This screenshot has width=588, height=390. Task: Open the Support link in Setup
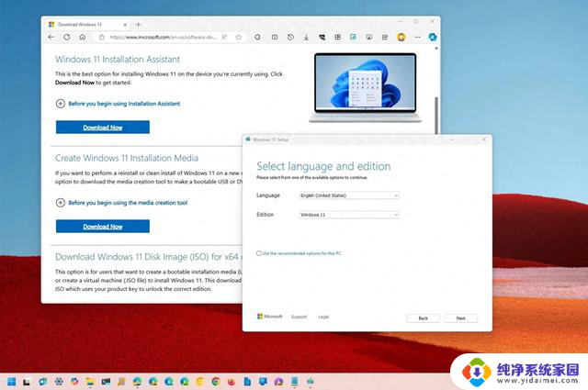[x=299, y=317]
